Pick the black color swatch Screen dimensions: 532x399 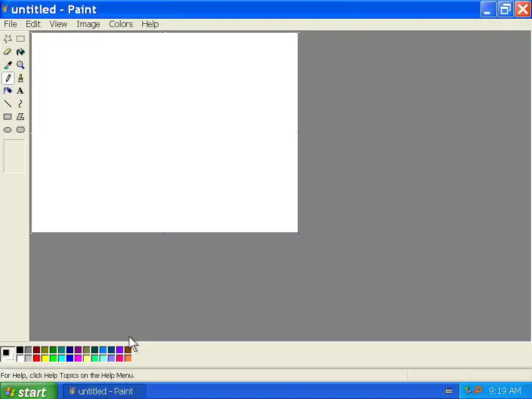coord(20,350)
